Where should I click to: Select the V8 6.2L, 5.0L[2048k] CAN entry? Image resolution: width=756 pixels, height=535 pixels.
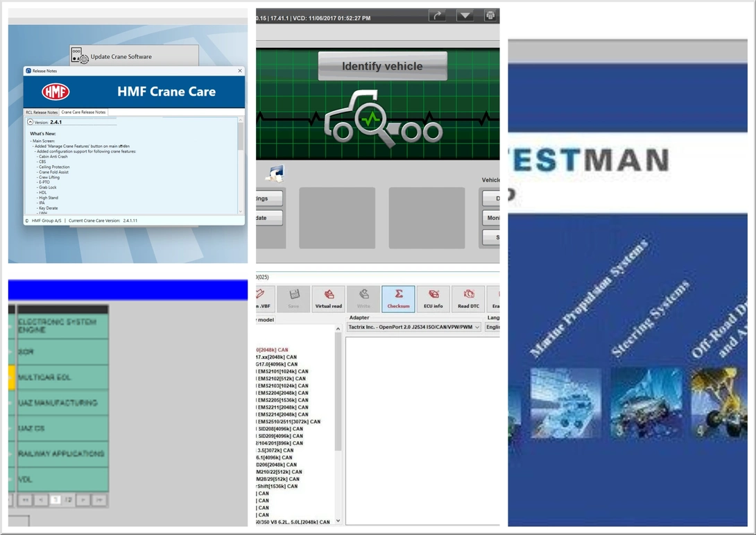pos(293,522)
